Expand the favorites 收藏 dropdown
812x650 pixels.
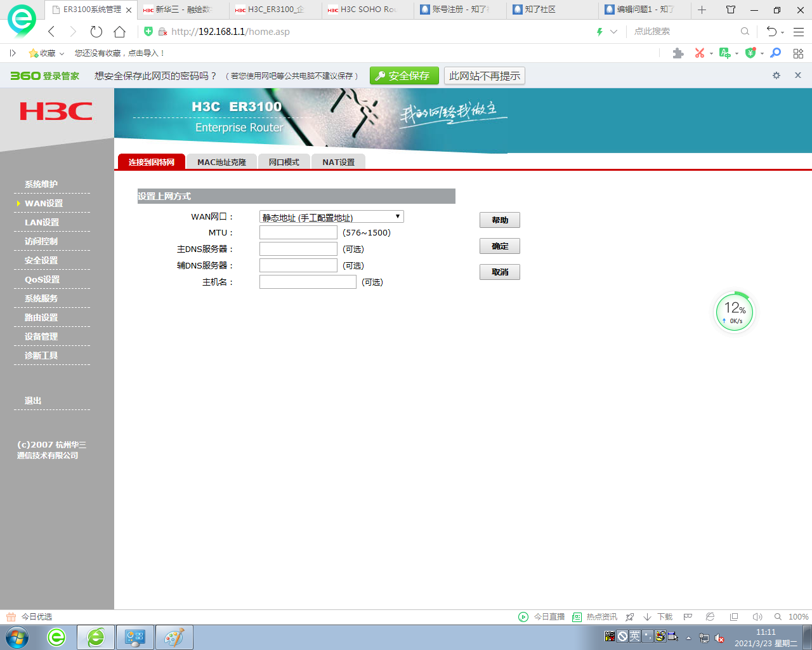coord(47,53)
